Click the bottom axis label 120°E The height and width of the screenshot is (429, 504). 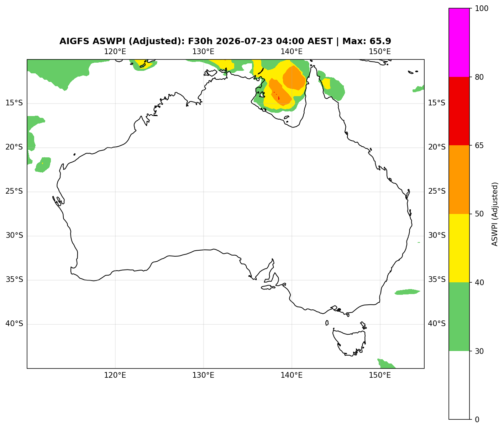[x=115, y=375]
